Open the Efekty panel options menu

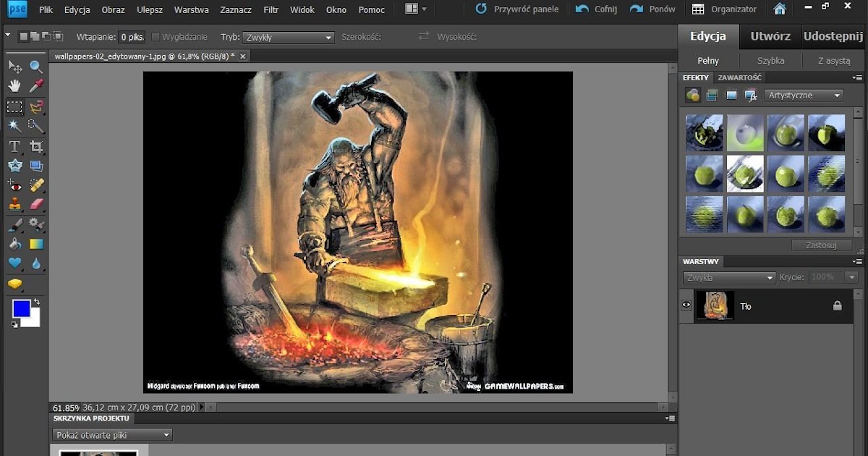857,77
